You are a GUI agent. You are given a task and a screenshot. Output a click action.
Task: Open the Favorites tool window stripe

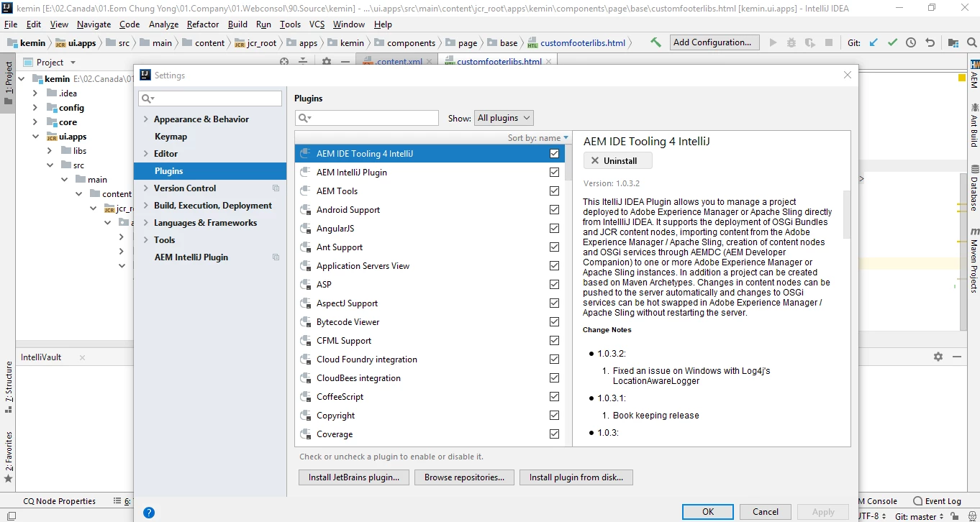[9, 457]
